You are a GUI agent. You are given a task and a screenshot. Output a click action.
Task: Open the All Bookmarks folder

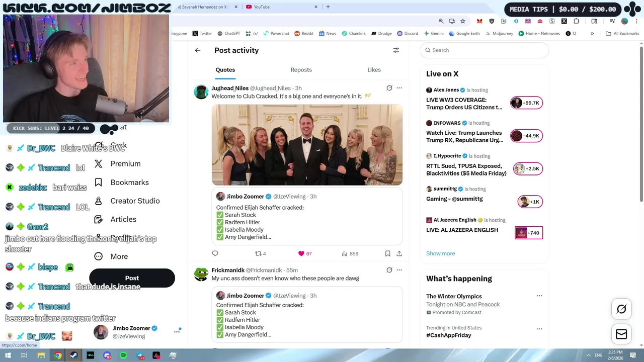(x=622, y=34)
